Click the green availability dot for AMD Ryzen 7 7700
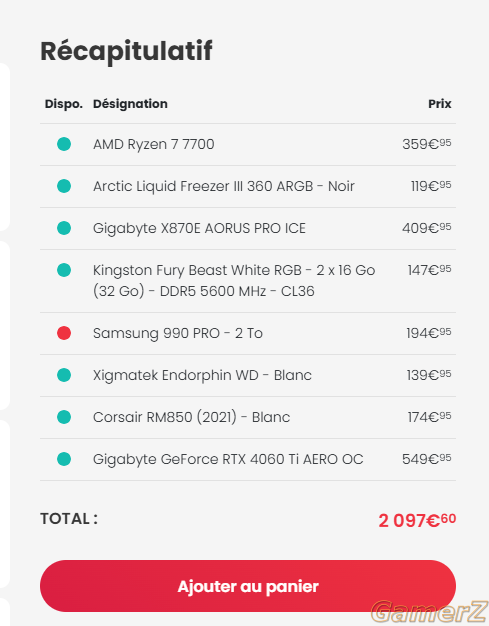The height and width of the screenshot is (626, 489). click(x=64, y=144)
